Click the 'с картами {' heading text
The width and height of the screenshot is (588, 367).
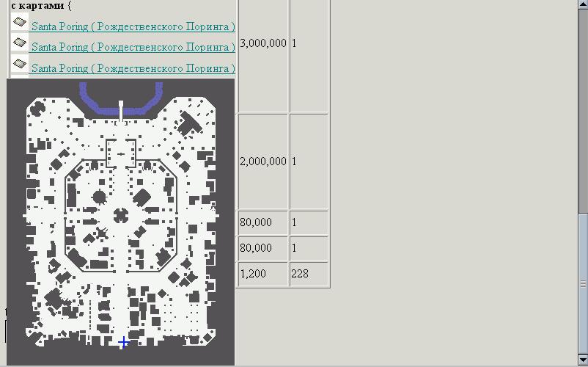(x=40, y=6)
